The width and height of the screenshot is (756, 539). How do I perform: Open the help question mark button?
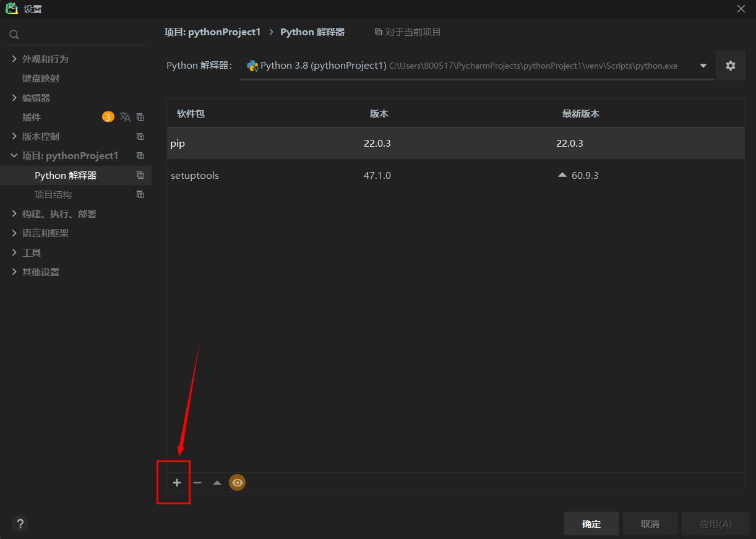(x=20, y=524)
